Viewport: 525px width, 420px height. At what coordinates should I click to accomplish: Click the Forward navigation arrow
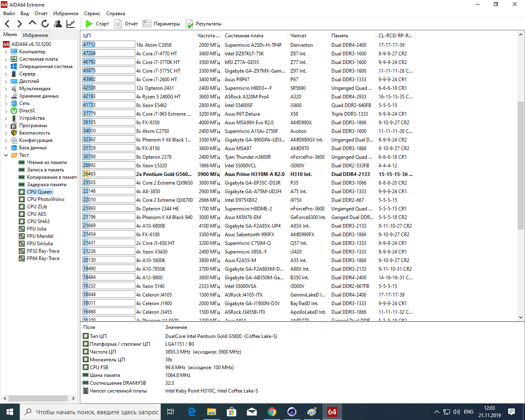point(19,24)
